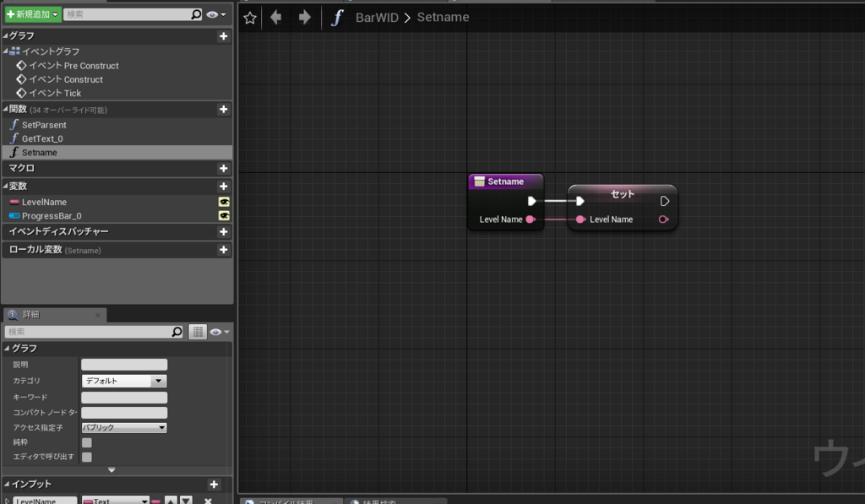
Task: Click the キーワード keyword field
Action: (x=124, y=398)
